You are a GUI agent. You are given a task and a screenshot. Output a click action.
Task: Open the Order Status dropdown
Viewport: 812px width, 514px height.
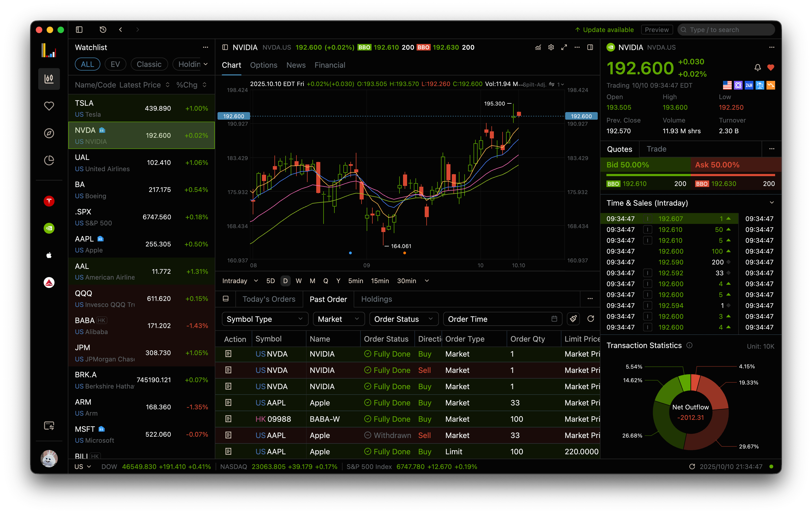tap(404, 319)
